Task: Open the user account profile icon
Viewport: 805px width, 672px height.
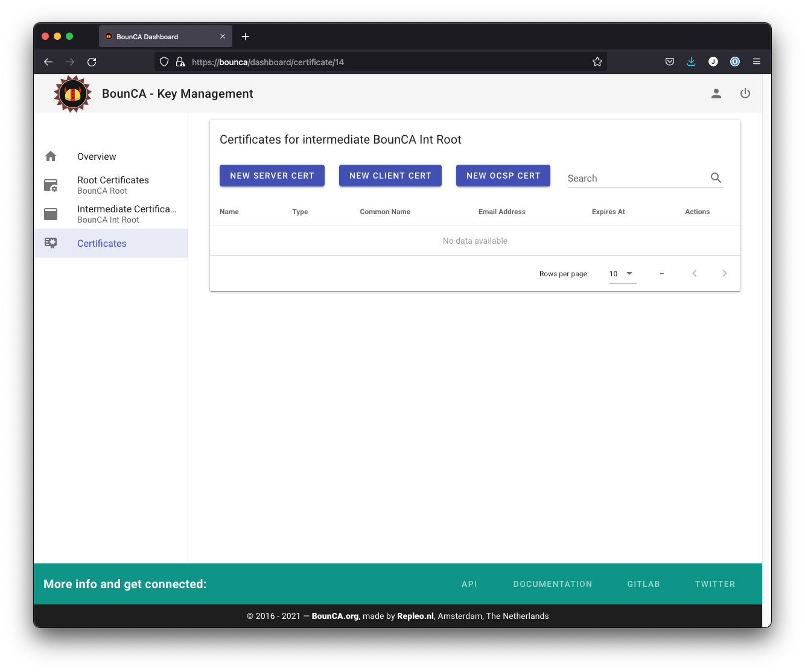Action: [x=716, y=94]
